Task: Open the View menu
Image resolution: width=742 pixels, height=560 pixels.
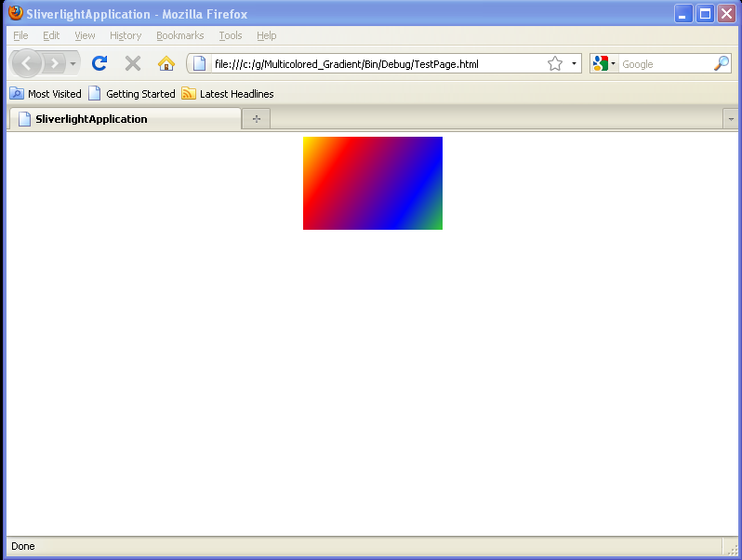Action: click(x=85, y=35)
